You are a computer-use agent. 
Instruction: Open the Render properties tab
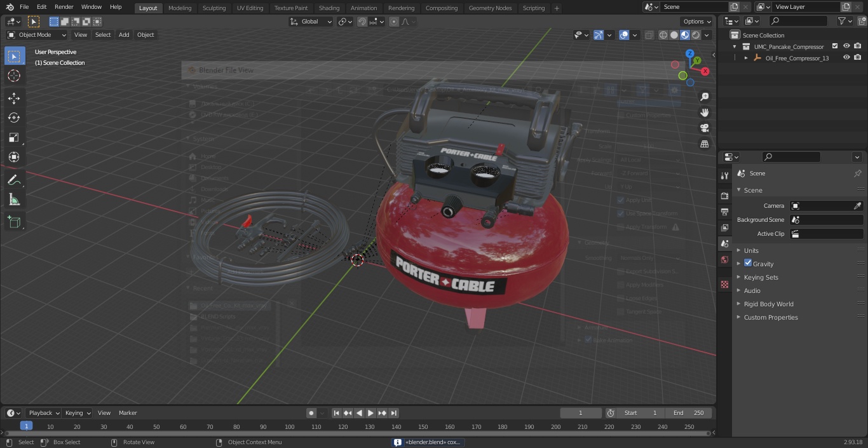(x=724, y=196)
